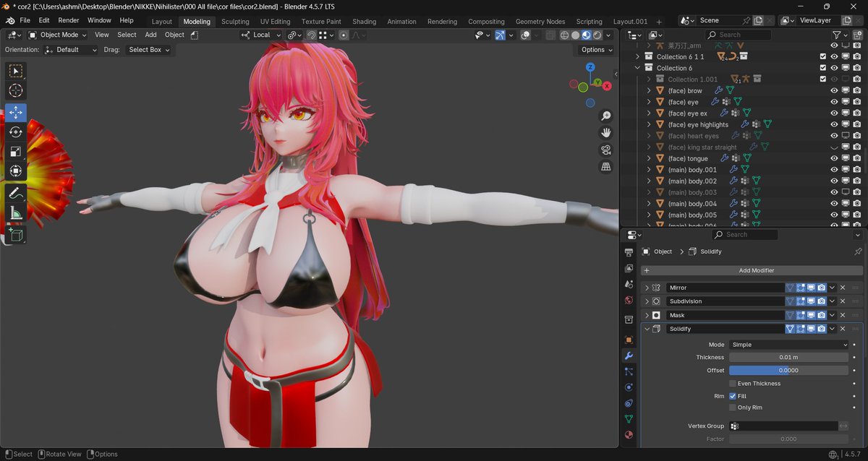Open the Solidify Mode Simple dropdown
The height and width of the screenshot is (461, 868).
pos(788,345)
